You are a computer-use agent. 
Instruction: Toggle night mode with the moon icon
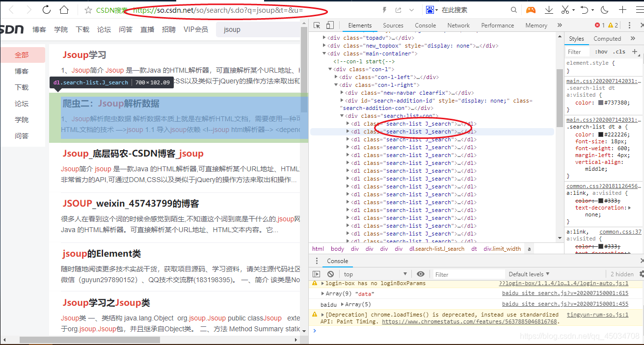tap(604, 10)
